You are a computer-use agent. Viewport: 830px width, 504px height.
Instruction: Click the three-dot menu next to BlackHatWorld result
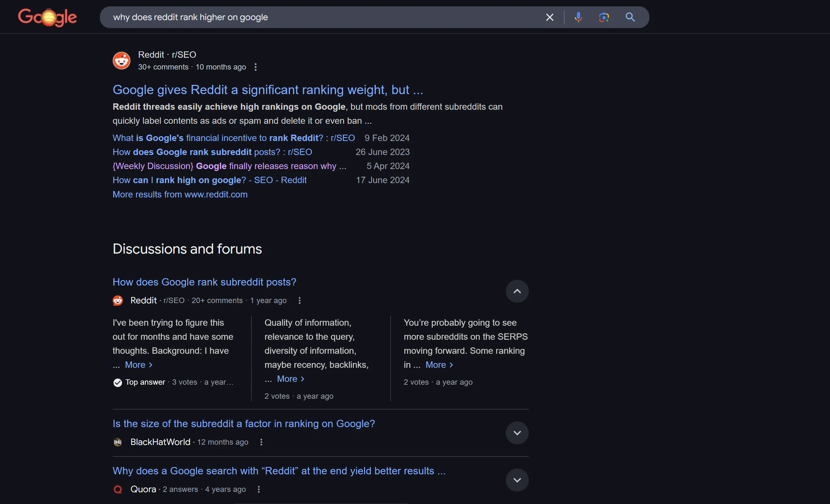(259, 442)
